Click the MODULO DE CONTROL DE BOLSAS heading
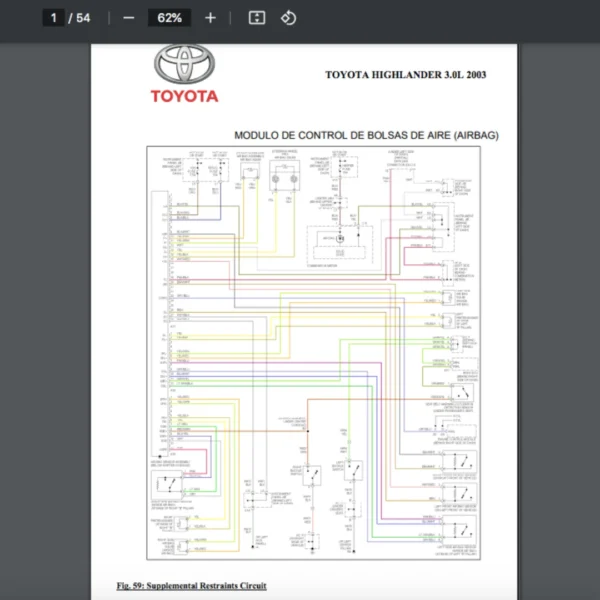 click(365, 135)
